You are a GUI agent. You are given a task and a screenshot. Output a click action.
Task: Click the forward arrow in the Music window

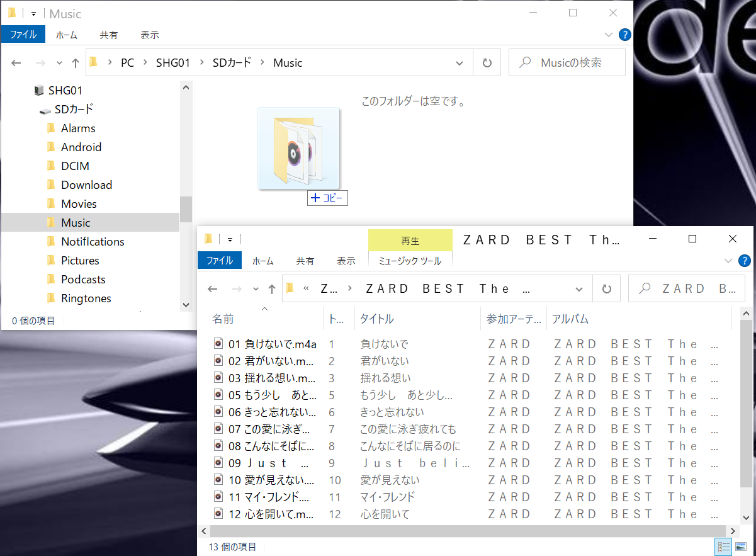point(40,63)
